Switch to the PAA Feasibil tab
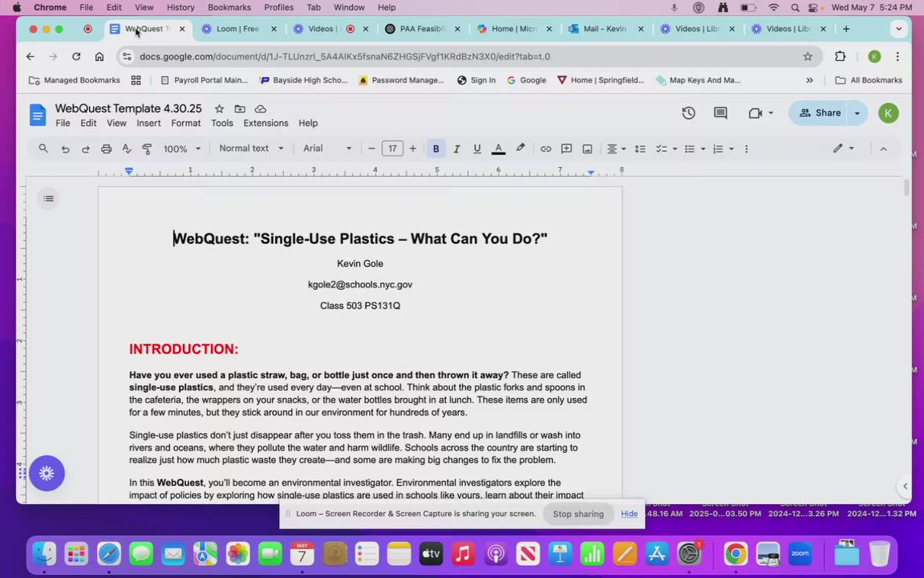The width and height of the screenshot is (924, 578). tap(421, 29)
